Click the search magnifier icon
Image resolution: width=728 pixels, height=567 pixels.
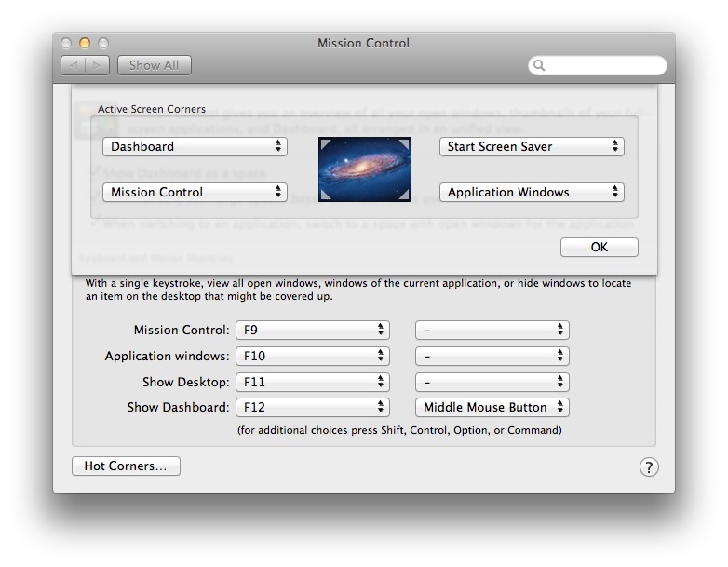tap(539, 65)
